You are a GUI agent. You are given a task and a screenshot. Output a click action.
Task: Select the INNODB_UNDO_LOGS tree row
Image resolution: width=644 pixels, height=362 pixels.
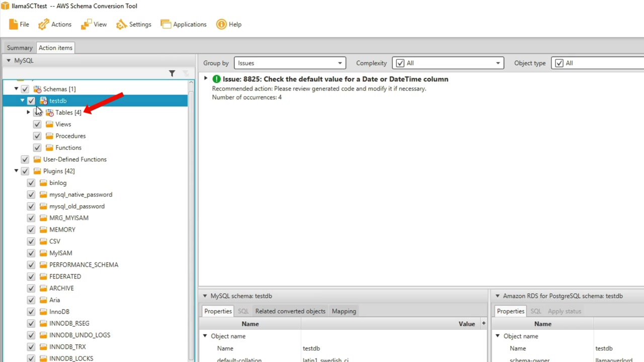pyautogui.click(x=96, y=335)
